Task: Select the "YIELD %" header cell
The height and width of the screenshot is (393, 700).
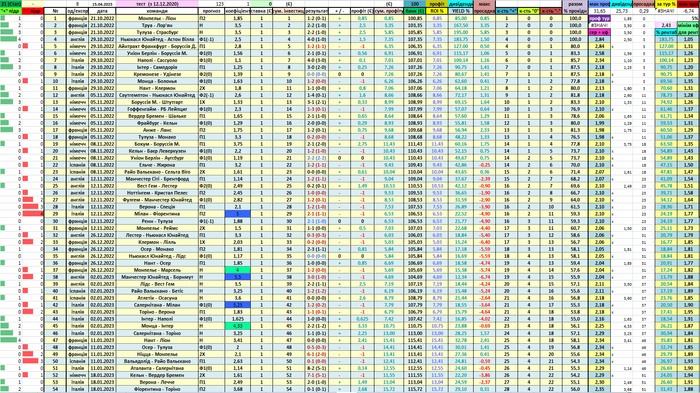Action: pos(461,11)
